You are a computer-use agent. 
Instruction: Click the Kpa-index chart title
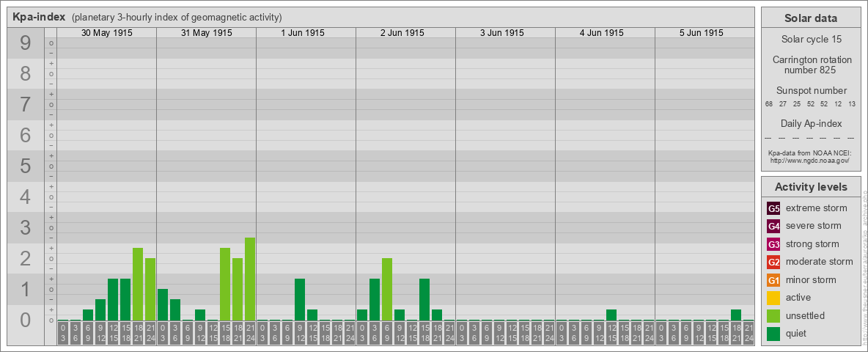[40, 17]
